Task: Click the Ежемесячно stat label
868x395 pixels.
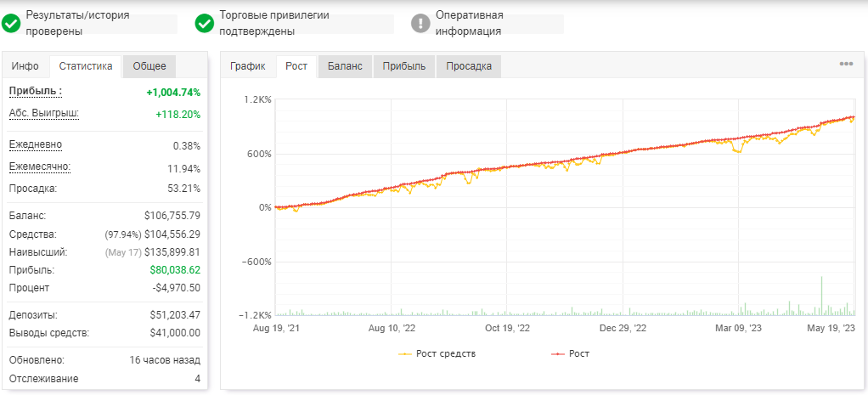Action: (40, 166)
